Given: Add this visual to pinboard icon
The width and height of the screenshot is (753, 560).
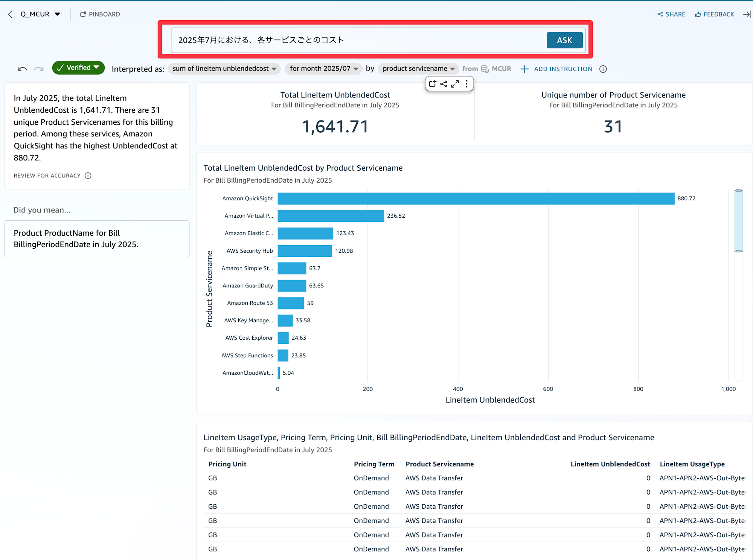Looking at the screenshot, I should point(433,84).
